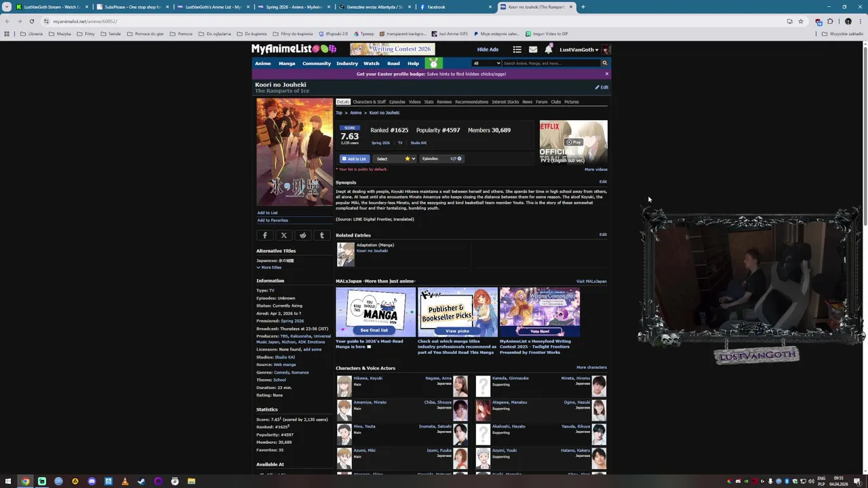Viewport: 868px width, 488px height.
Task: Open Windows Start button
Action: tap(7, 481)
